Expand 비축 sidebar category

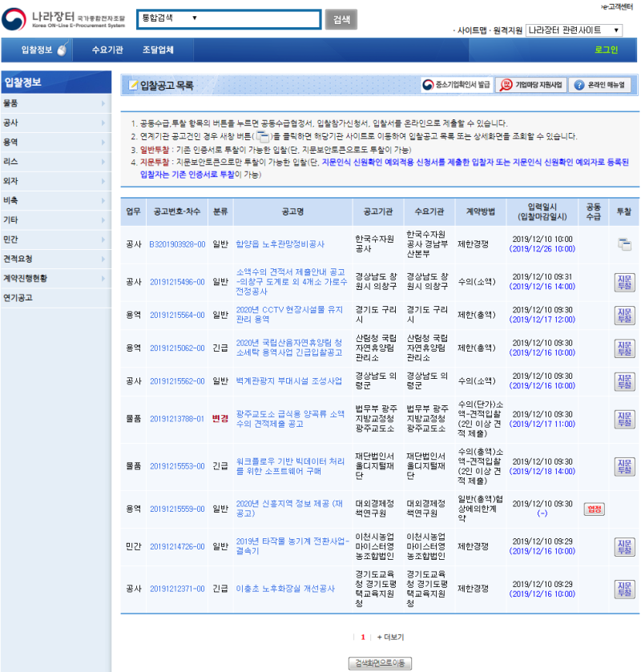click(56, 200)
